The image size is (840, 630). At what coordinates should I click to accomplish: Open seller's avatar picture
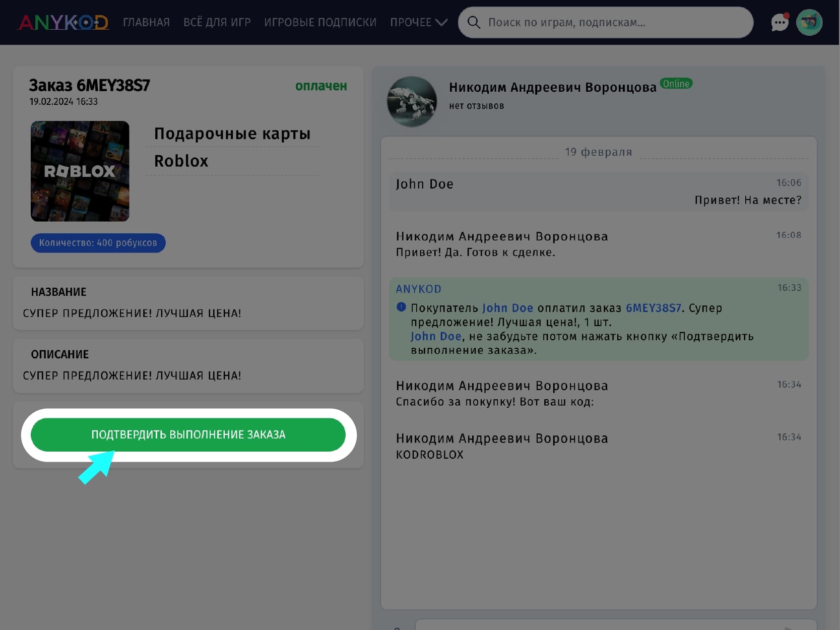pyautogui.click(x=412, y=101)
